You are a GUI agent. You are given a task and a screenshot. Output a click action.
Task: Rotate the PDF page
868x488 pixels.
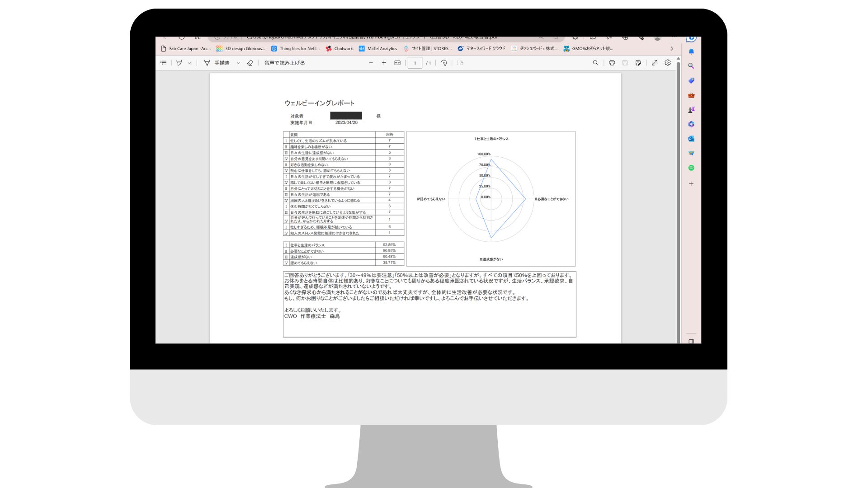pos(444,63)
